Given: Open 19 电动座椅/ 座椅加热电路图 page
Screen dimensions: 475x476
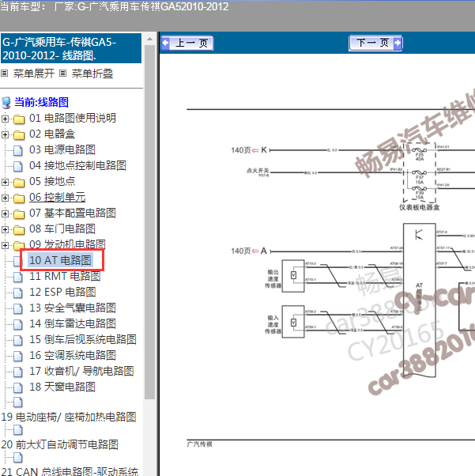Looking at the screenshot, I should 69,417.
